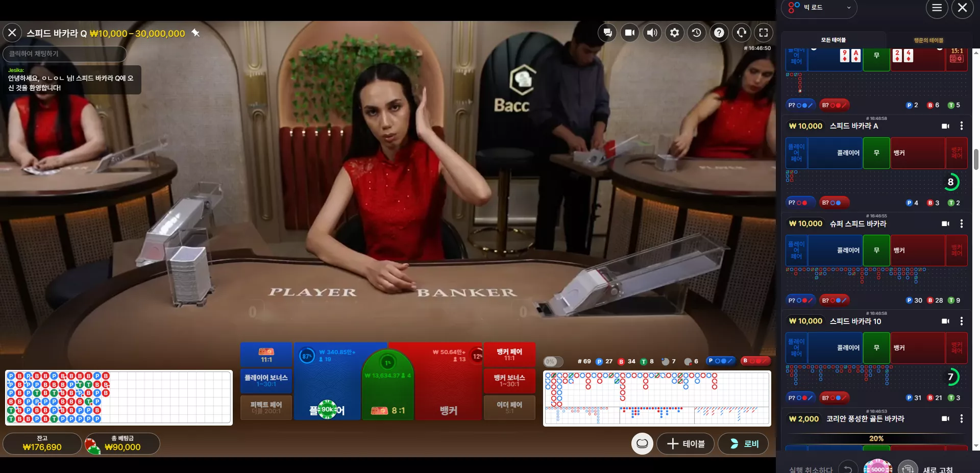The height and width of the screenshot is (473, 980).
Task: Bet 뱅커 페어 on 스피드 바카라 10
Action: coord(957,348)
